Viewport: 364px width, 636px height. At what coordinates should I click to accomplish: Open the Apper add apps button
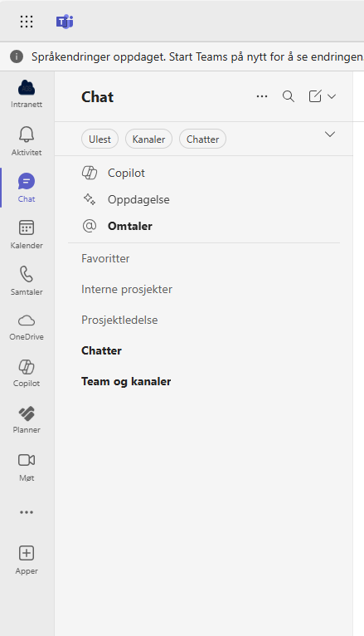(27, 560)
